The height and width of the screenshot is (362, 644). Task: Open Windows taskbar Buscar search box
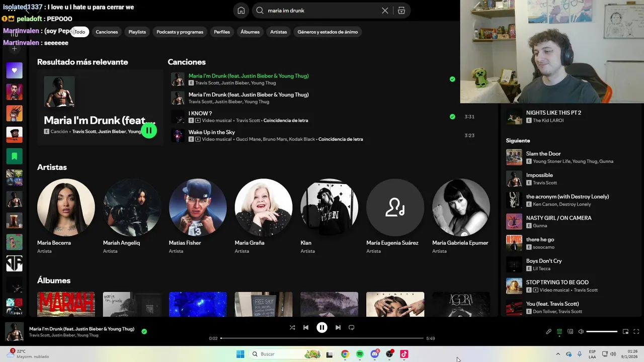[286, 354]
